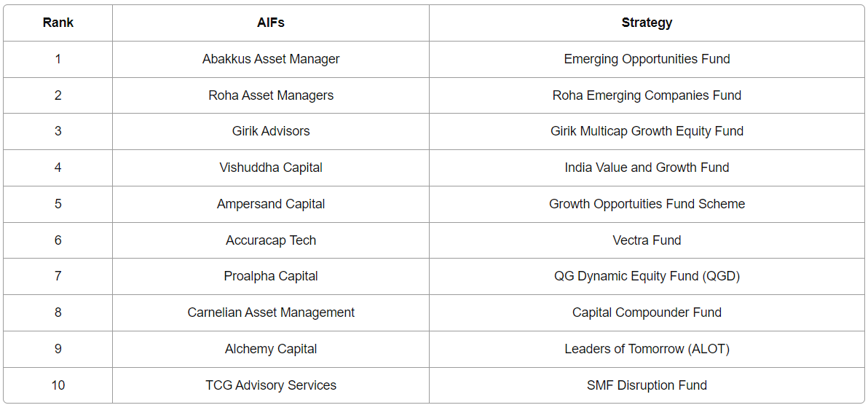868x405 pixels.
Task: Click the Girik Advisors entry
Action: click(x=271, y=131)
